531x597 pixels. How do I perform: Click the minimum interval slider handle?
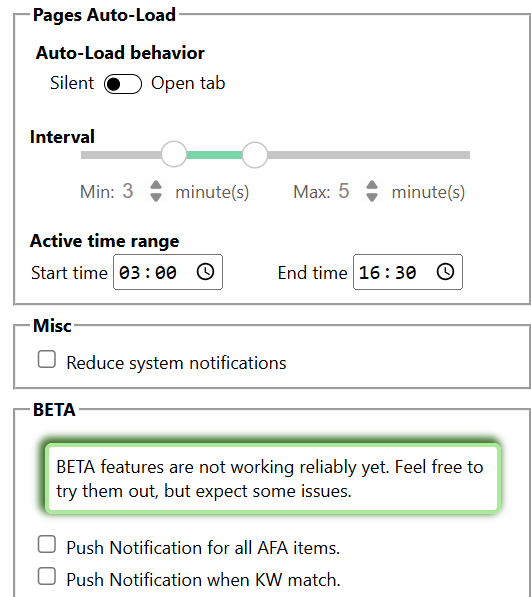click(174, 154)
